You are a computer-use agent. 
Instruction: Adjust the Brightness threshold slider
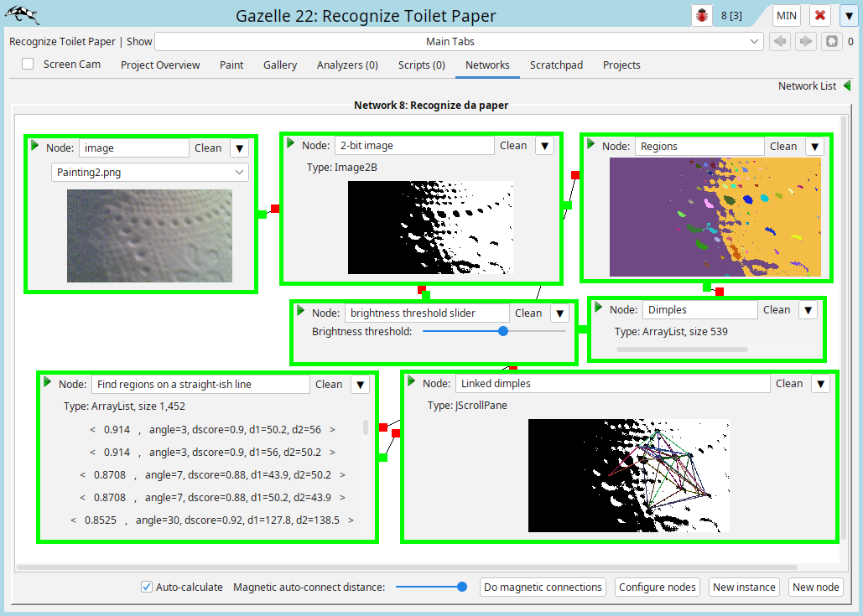pyautogui.click(x=503, y=331)
